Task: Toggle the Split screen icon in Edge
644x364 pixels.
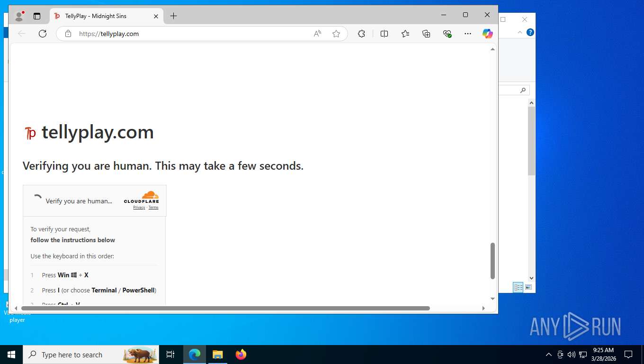Action: [x=384, y=34]
